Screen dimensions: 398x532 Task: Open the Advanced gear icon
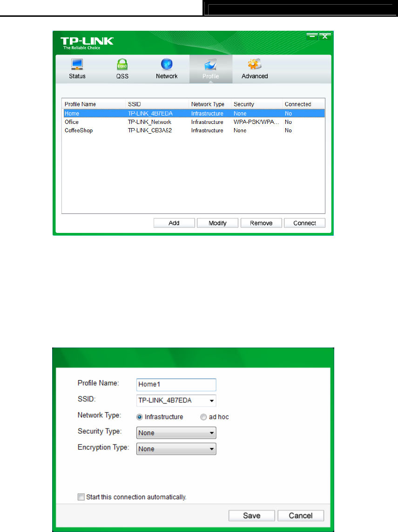(254, 64)
